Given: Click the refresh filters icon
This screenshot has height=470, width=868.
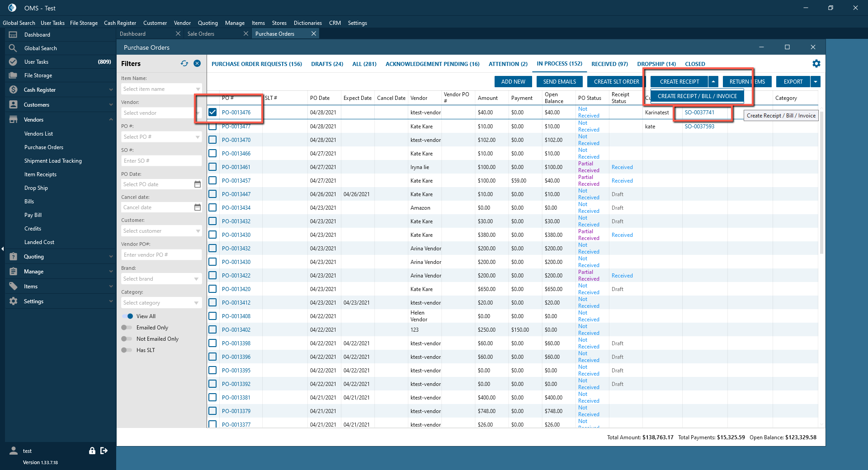Looking at the screenshot, I should (x=184, y=64).
